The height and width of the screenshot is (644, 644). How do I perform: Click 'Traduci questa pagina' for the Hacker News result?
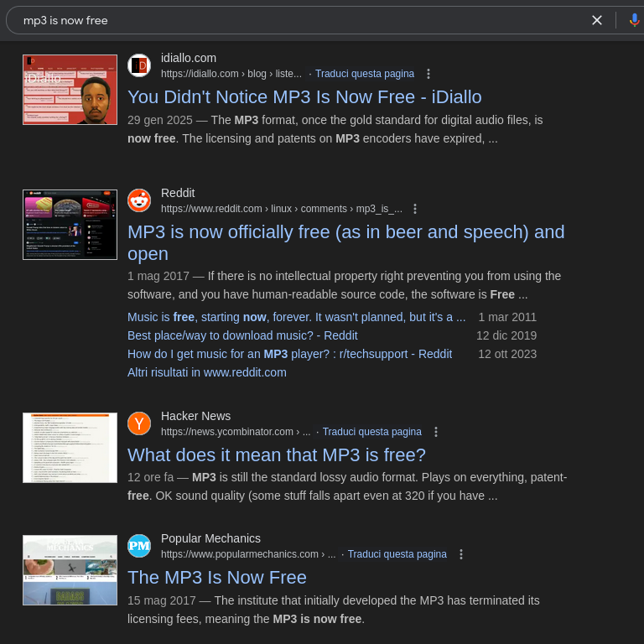coord(372,432)
